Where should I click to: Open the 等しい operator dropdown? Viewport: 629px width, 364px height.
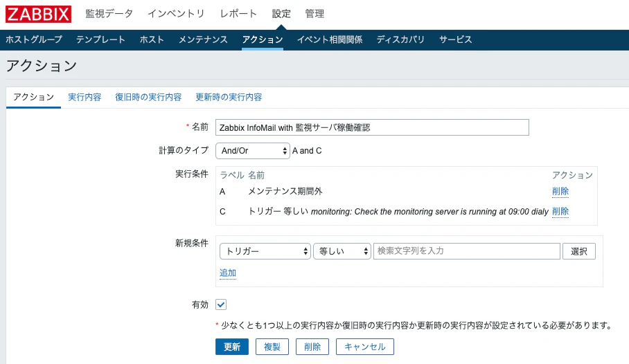(x=342, y=251)
